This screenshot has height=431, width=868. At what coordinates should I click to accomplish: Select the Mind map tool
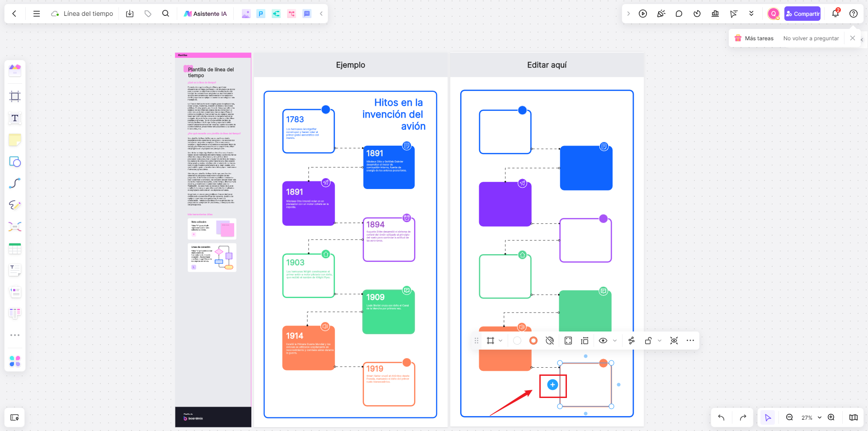[x=15, y=227]
